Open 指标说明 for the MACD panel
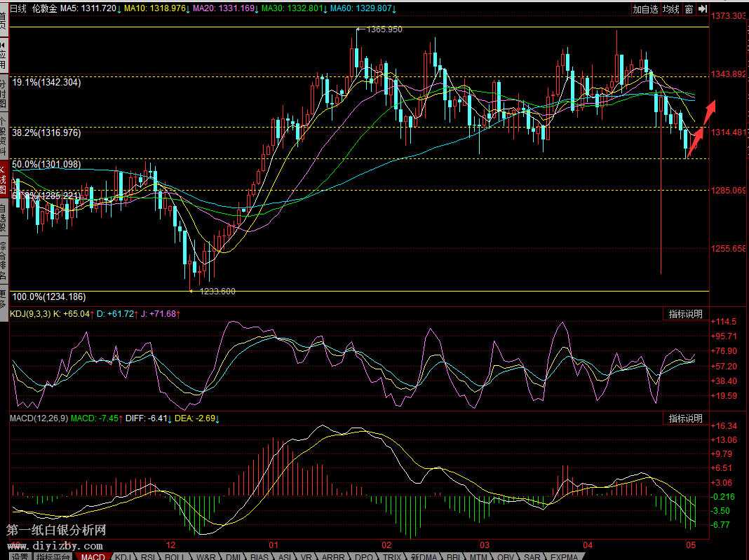 685,418
